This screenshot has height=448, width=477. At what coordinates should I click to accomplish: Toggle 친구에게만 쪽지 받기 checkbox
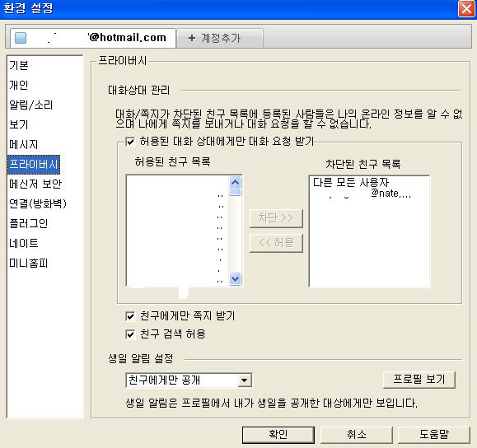(130, 316)
